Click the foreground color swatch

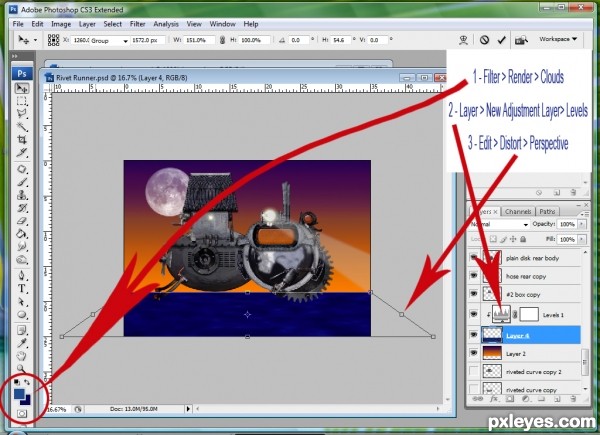pyautogui.click(x=19, y=393)
